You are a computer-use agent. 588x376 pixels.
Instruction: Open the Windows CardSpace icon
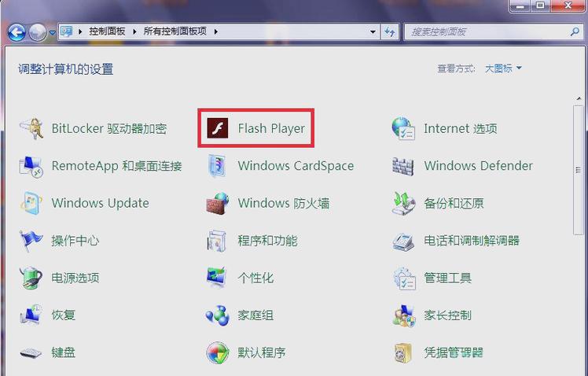pos(217,166)
